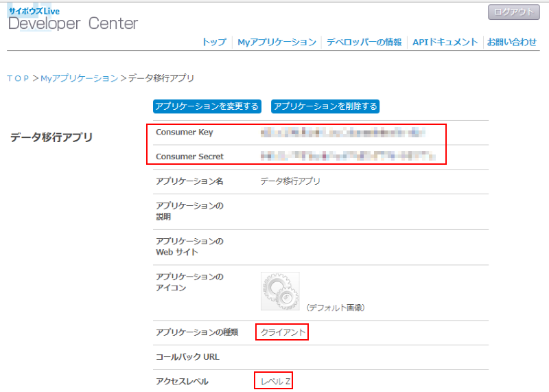Screen dimensions: 549x392
Task: Click アプリケーションを削除する button
Action: point(325,106)
